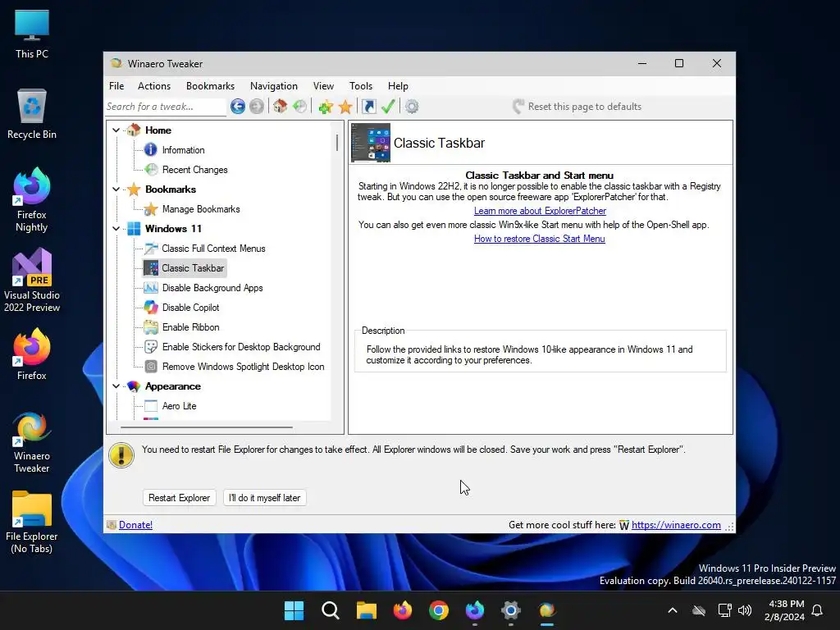Open Recent Changes toolbar icon

pyautogui.click(x=299, y=106)
